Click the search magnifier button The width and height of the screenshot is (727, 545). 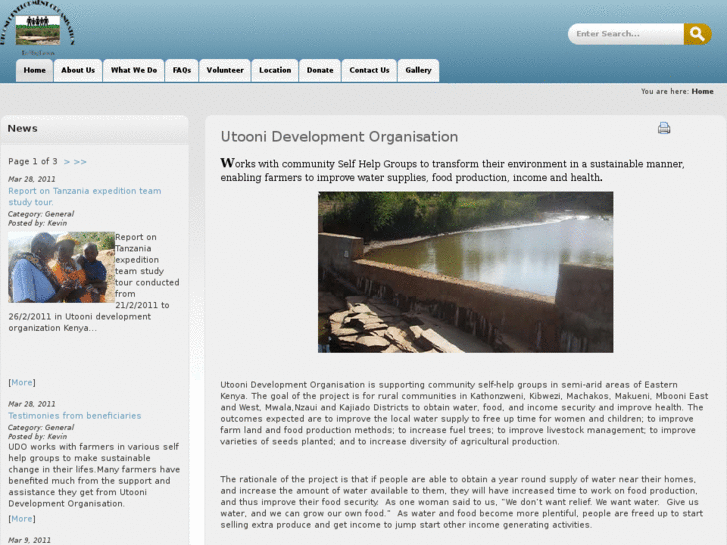pos(697,34)
